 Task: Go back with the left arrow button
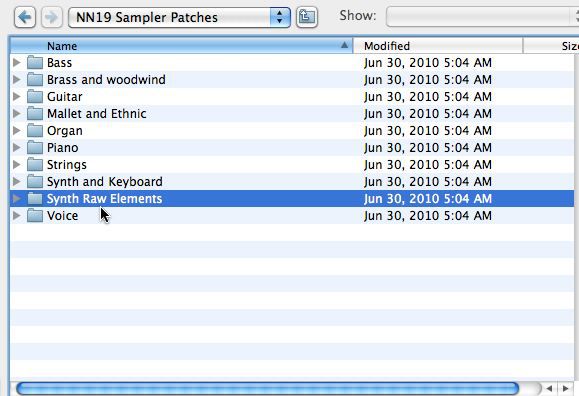tap(25, 17)
